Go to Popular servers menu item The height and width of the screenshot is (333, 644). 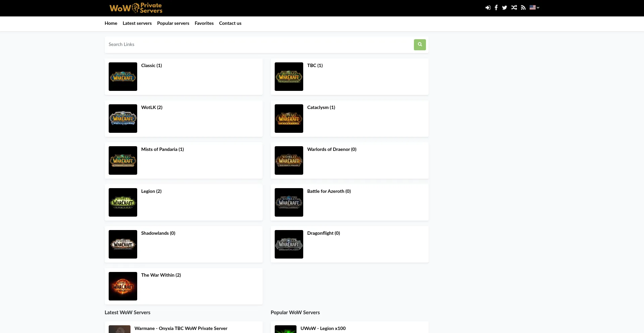[173, 23]
